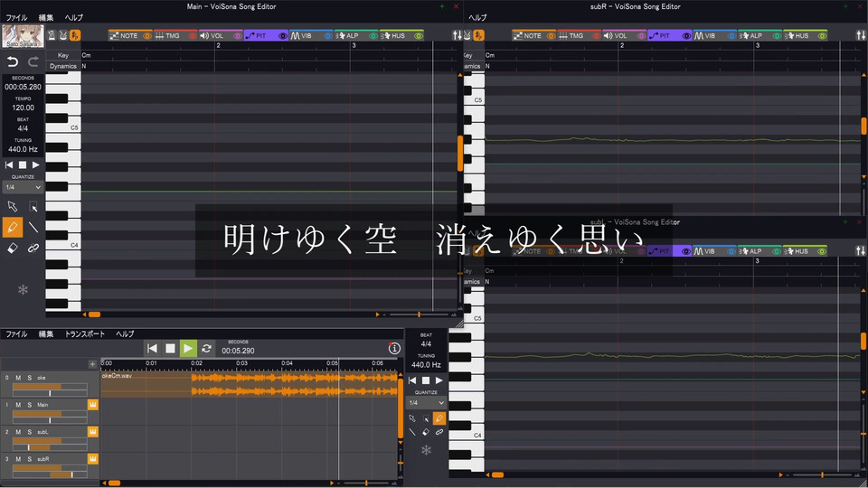Select arrow pointer tool in subL editor

tap(412, 418)
